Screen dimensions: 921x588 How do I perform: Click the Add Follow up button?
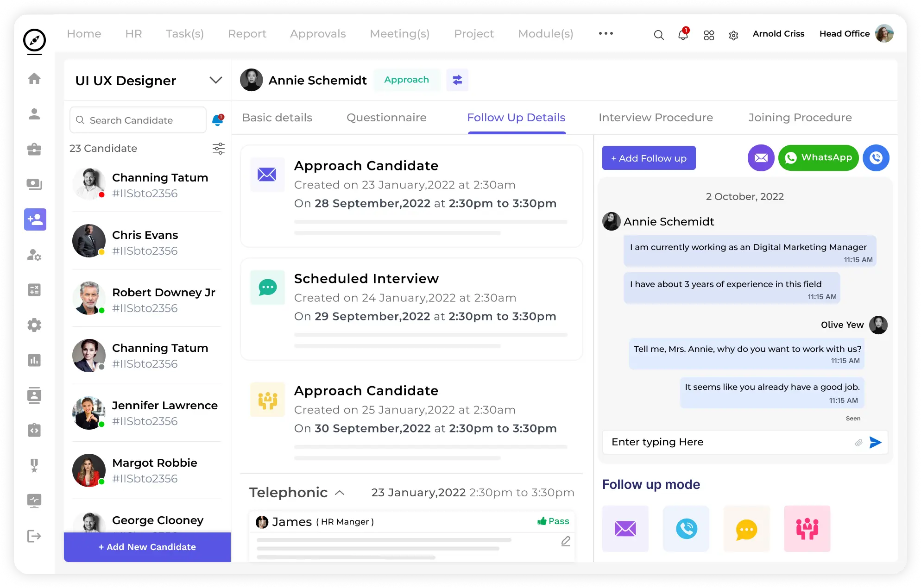coord(649,158)
